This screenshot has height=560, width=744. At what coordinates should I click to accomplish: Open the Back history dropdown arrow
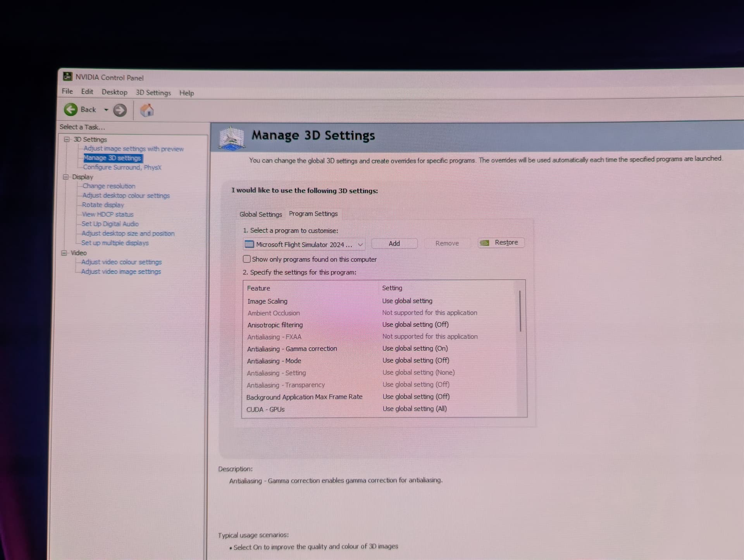(x=106, y=110)
